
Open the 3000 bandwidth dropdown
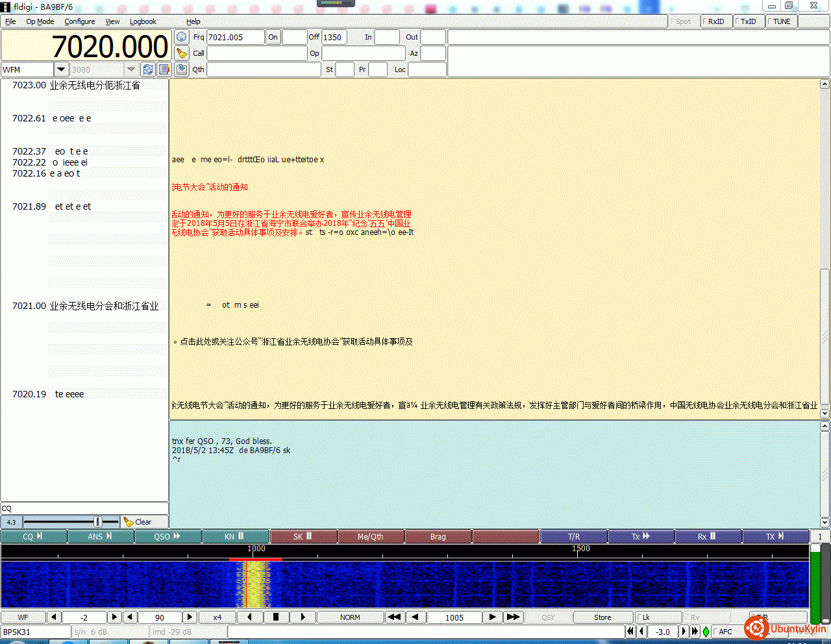click(x=130, y=69)
